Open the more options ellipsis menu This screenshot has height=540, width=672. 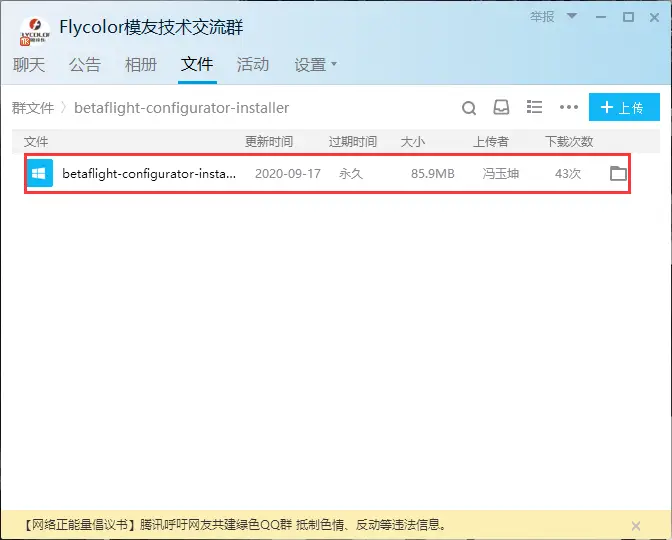569,107
